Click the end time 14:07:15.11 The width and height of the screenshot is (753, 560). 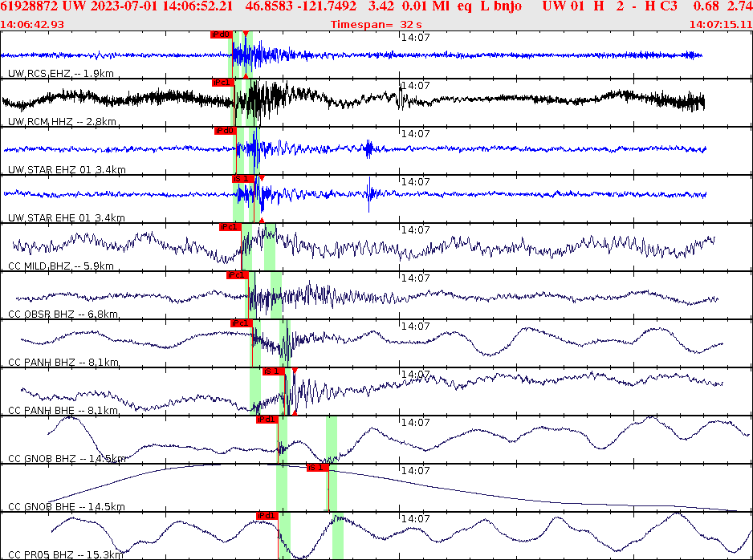pyautogui.click(x=722, y=24)
